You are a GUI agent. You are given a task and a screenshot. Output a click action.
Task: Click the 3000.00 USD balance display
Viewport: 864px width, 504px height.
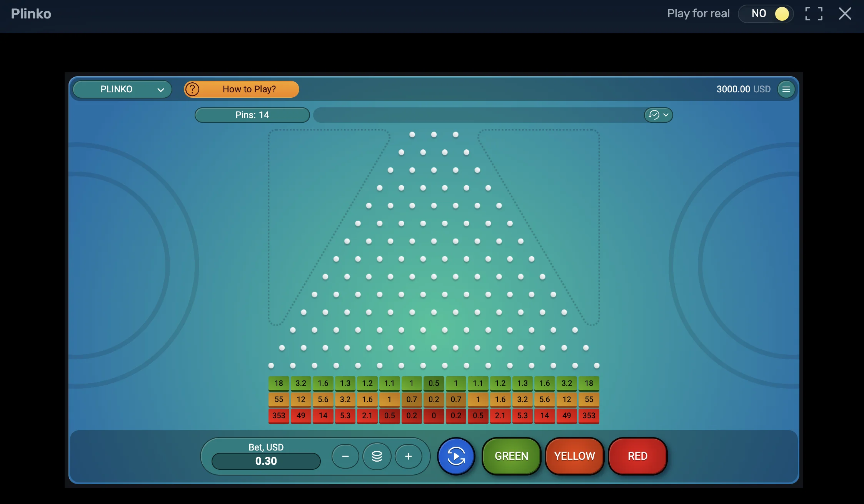(743, 89)
